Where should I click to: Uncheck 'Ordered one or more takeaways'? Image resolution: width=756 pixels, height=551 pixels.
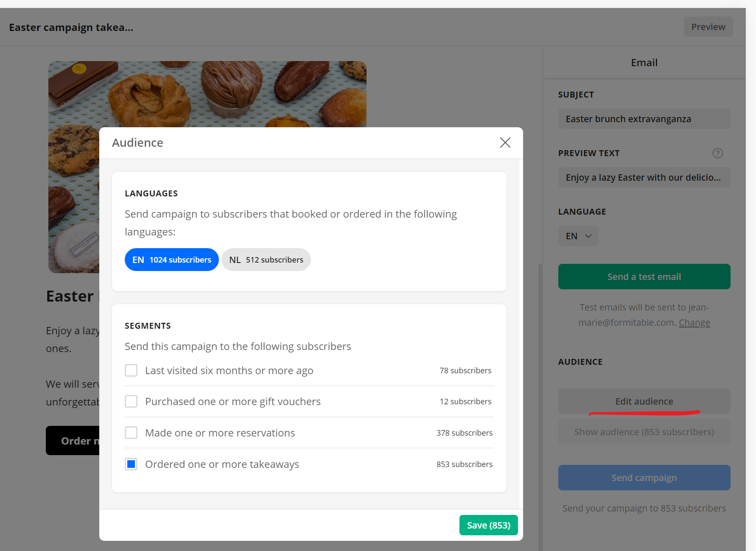tap(131, 464)
